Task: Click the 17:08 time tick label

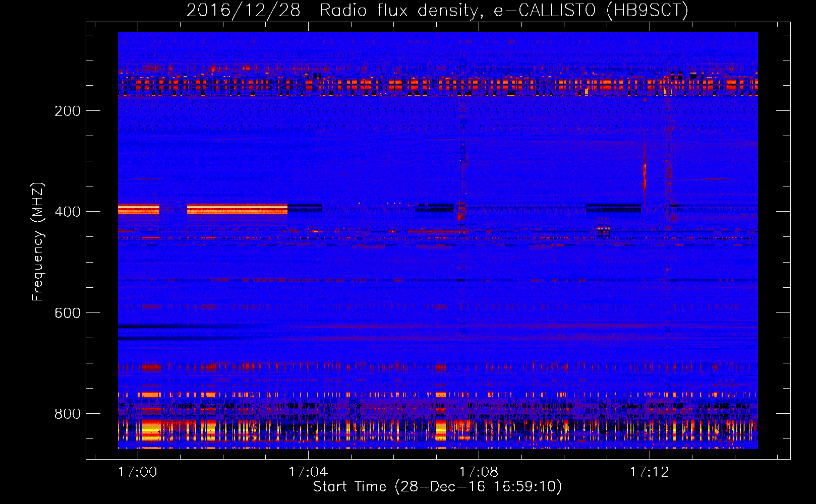Action: [x=479, y=472]
